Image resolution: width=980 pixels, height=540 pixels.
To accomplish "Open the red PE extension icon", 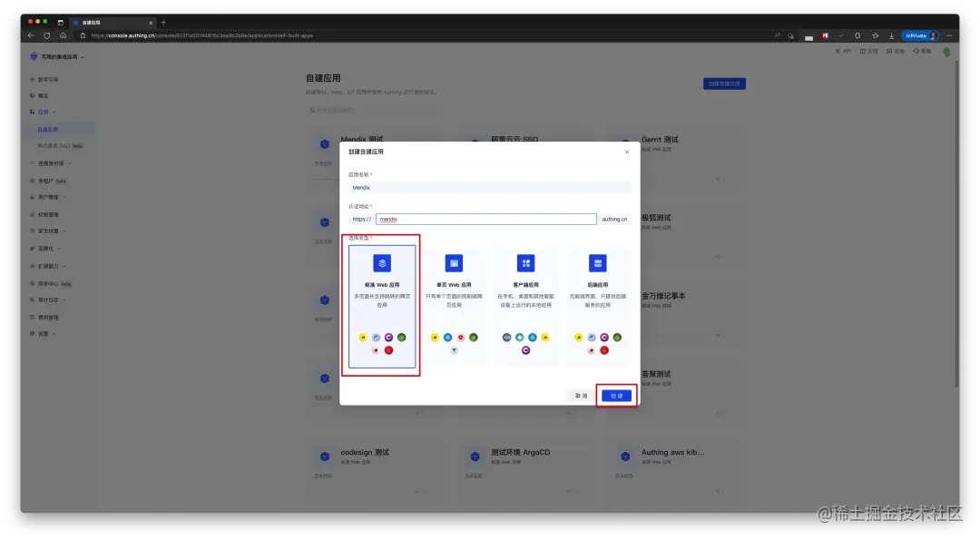I will click(825, 35).
